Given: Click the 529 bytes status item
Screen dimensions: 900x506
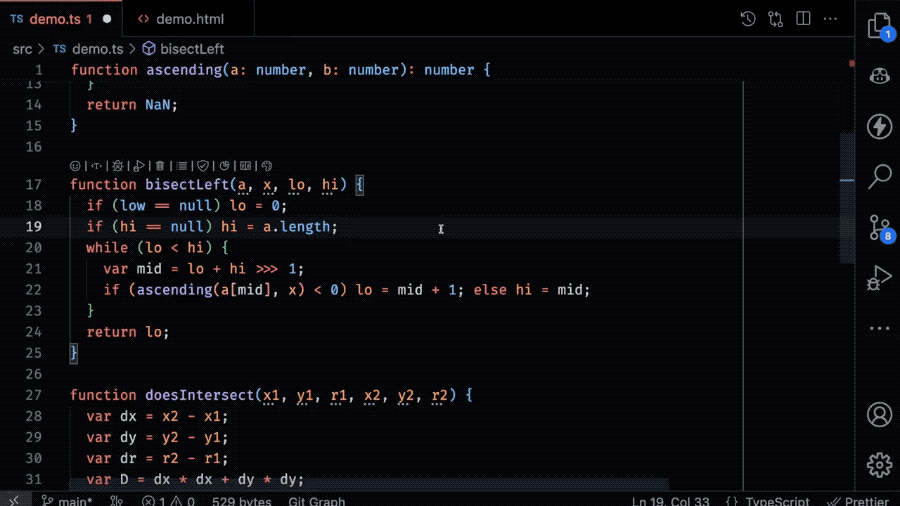Looking at the screenshot, I should 242,500.
